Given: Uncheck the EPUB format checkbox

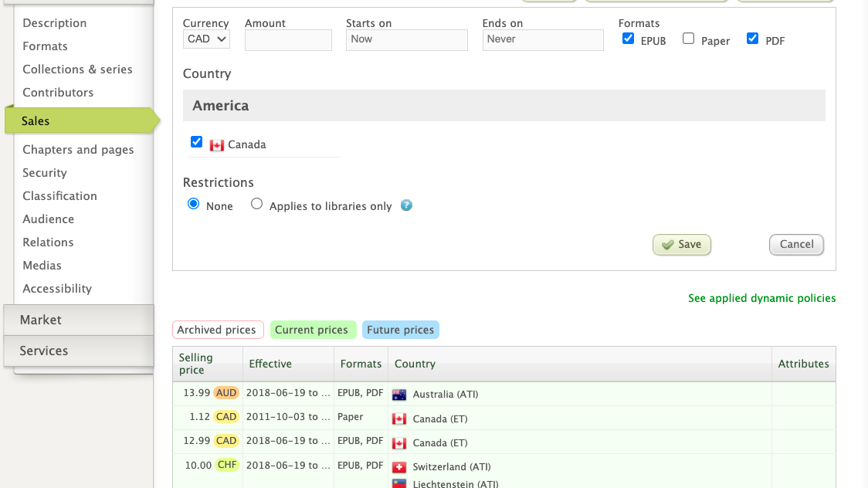Looking at the screenshot, I should [x=629, y=39].
